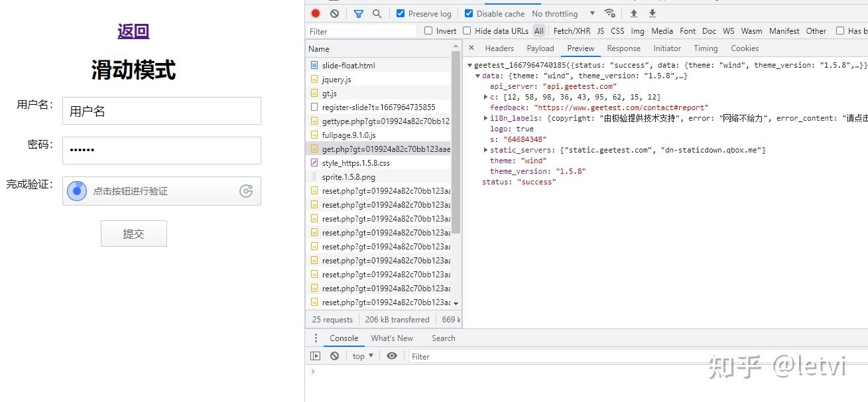Open console drawer three-dot menu
This screenshot has width=868, height=402.
point(316,338)
